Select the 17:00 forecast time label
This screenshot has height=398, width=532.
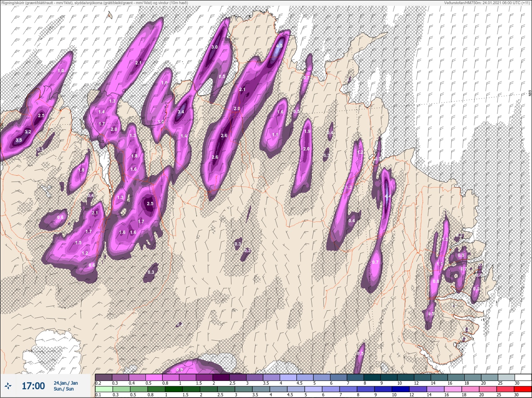tap(33, 386)
